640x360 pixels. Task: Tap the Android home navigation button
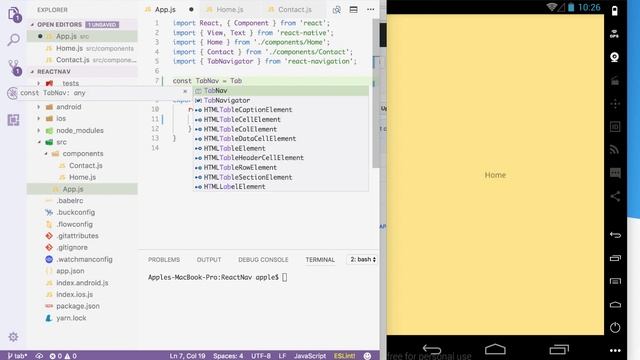pos(495,349)
